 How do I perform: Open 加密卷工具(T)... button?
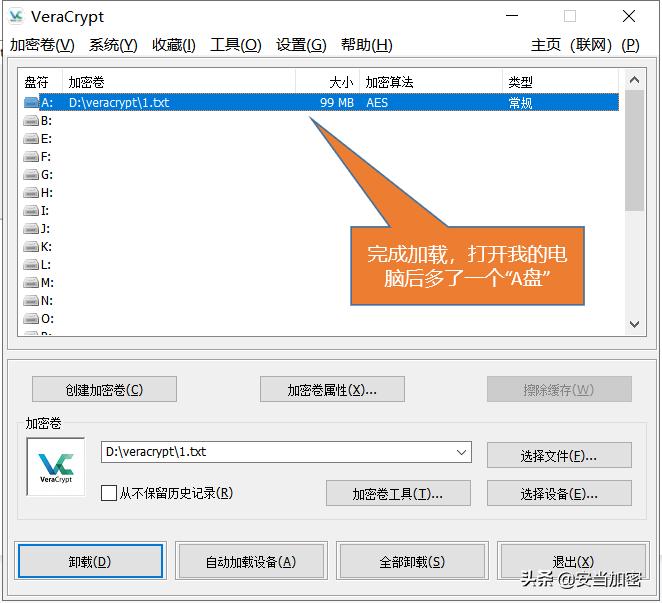click(x=398, y=493)
